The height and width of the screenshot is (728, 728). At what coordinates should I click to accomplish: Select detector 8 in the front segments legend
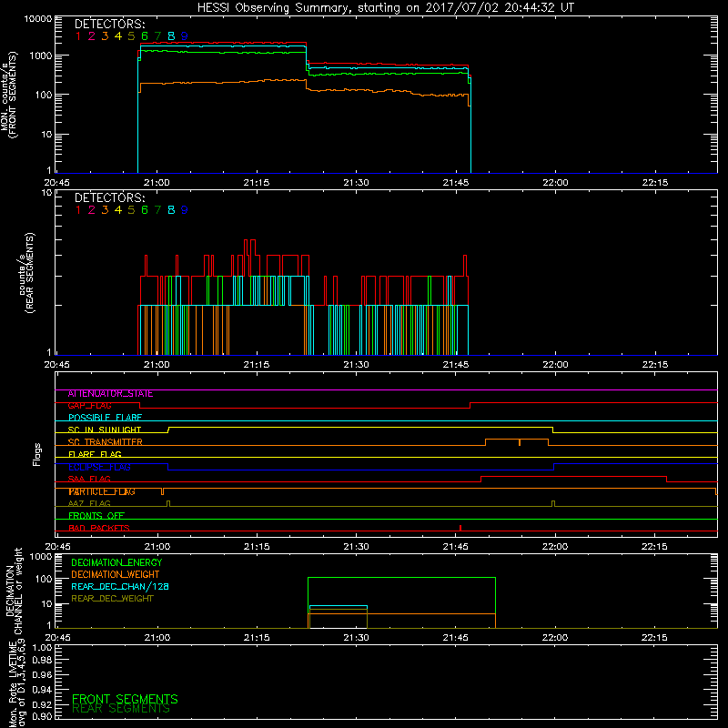point(171,36)
